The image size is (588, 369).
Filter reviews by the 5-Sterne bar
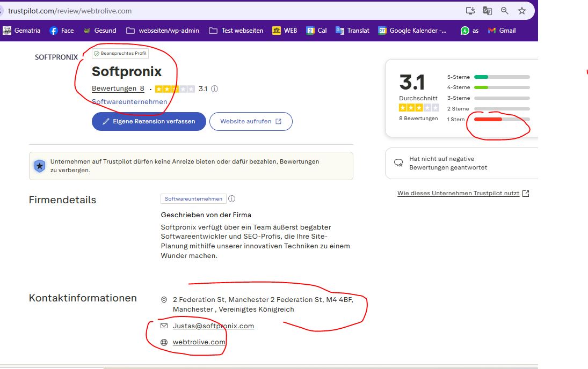(x=488, y=77)
